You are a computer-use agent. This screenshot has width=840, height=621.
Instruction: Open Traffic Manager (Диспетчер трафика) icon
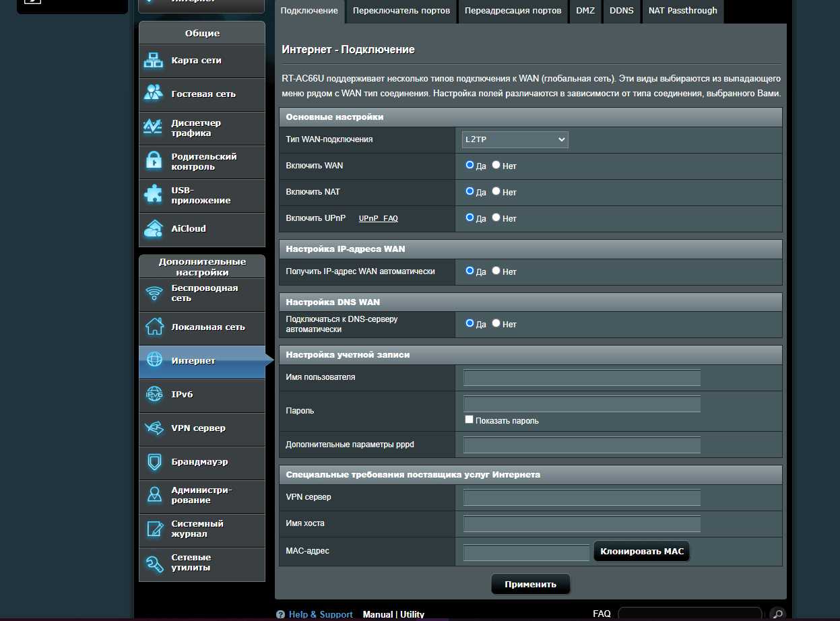[154, 127]
